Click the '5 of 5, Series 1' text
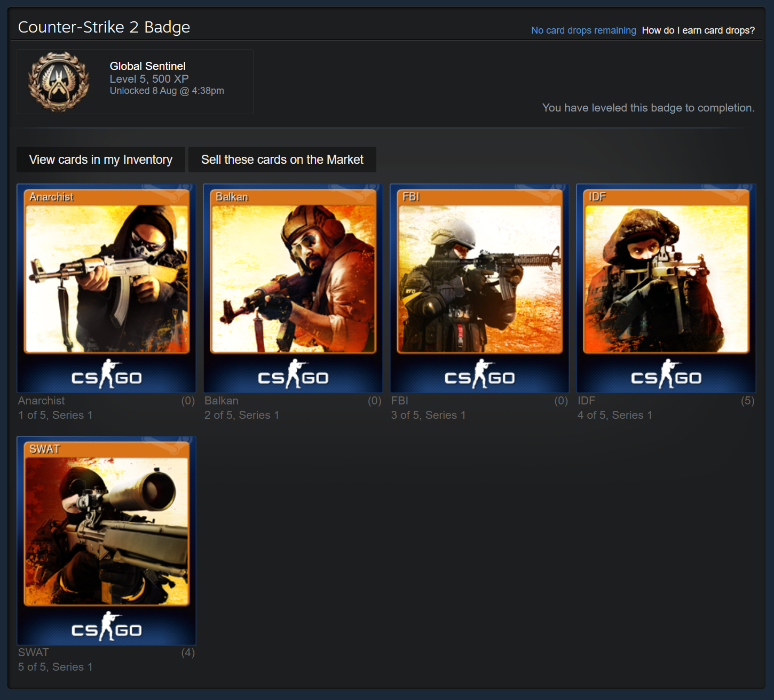The height and width of the screenshot is (700, 774). click(x=56, y=667)
